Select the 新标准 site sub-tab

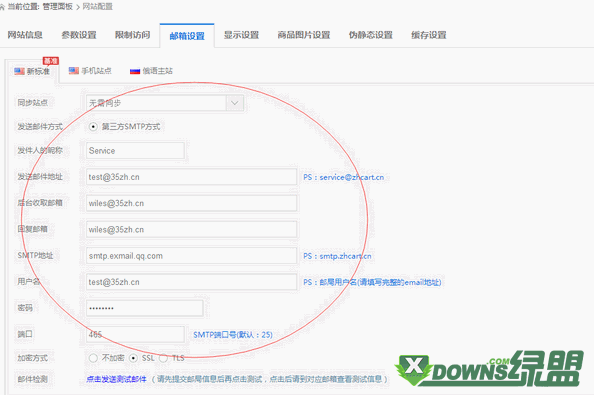point(32,71)
